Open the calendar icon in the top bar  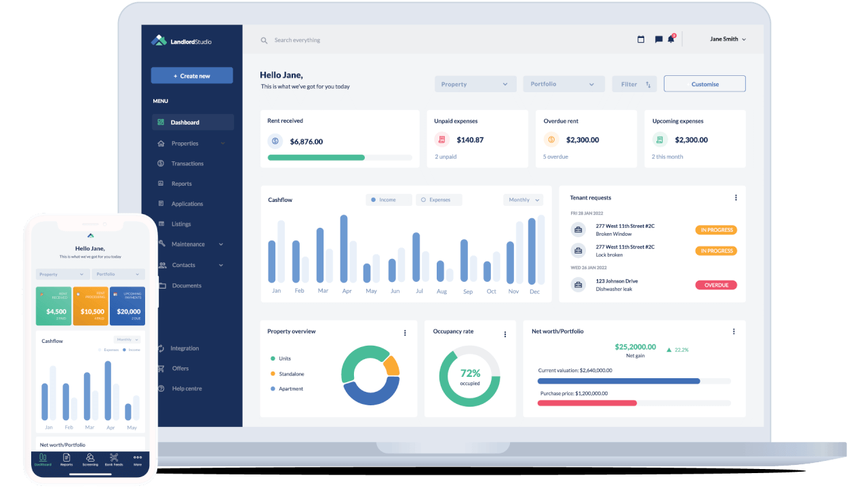640,39
